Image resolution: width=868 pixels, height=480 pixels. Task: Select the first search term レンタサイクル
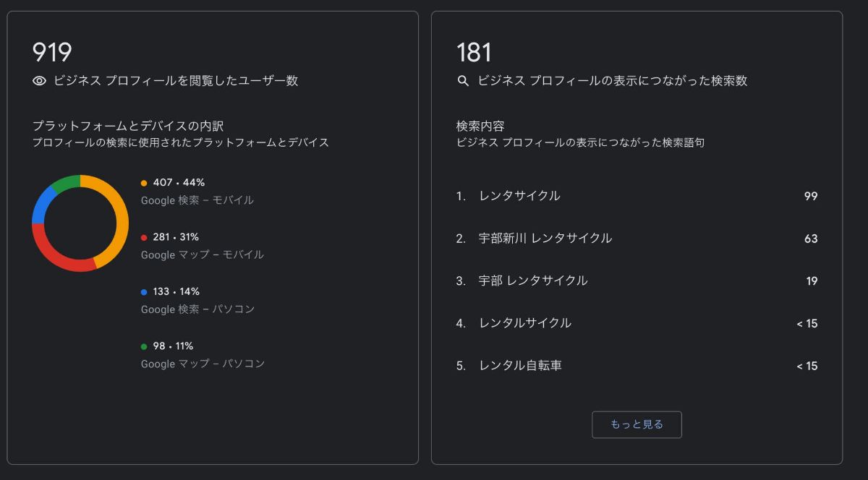(x=519, y=196)
